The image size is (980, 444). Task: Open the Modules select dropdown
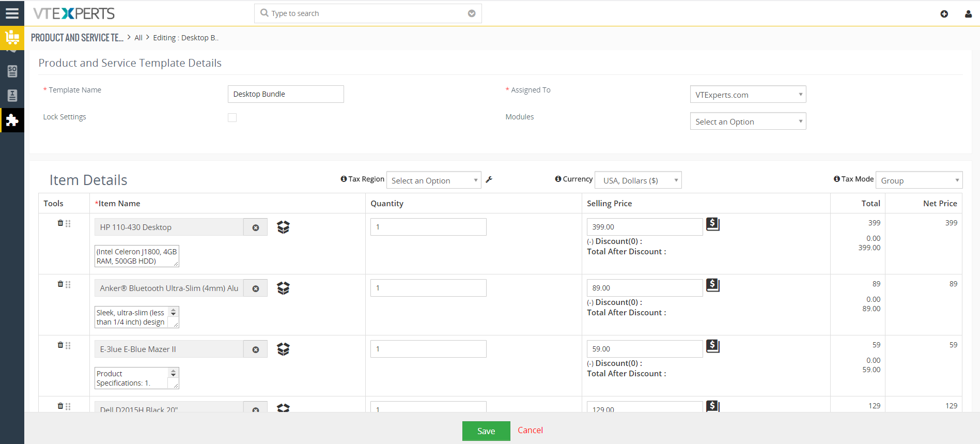point(748,121)
